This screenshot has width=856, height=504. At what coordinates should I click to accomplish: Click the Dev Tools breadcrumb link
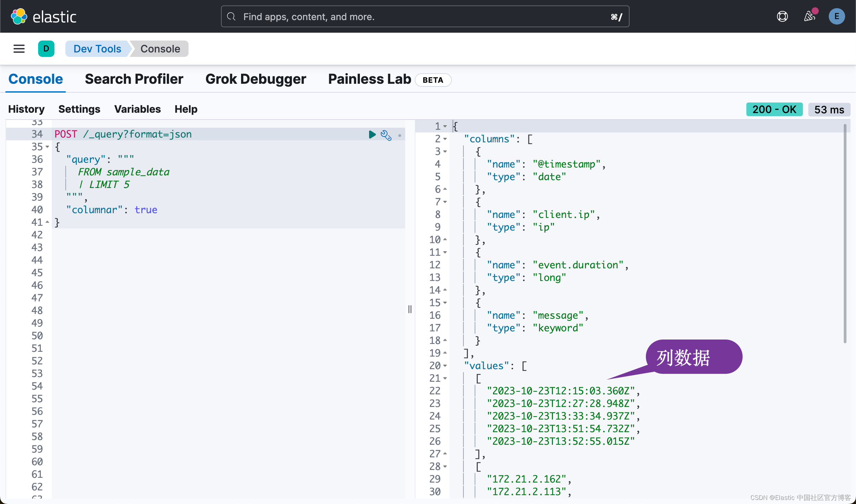pyautogui.click(x=97, y=49)
